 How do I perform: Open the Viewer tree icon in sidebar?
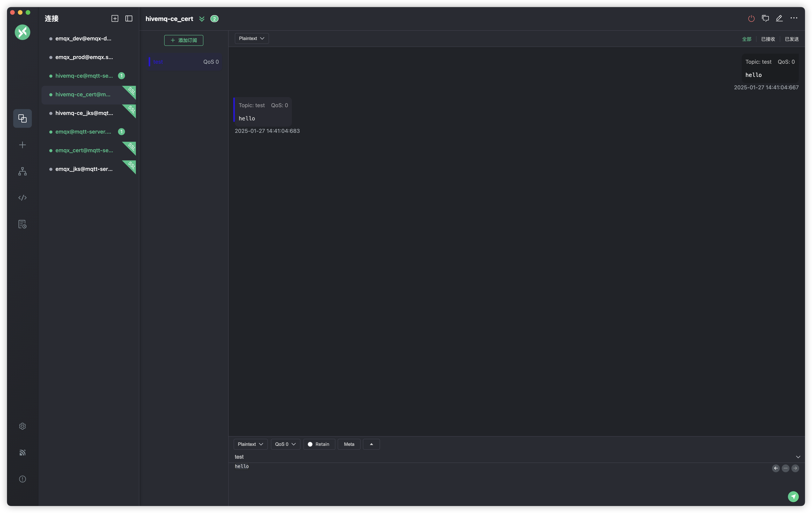pos(22,171)
